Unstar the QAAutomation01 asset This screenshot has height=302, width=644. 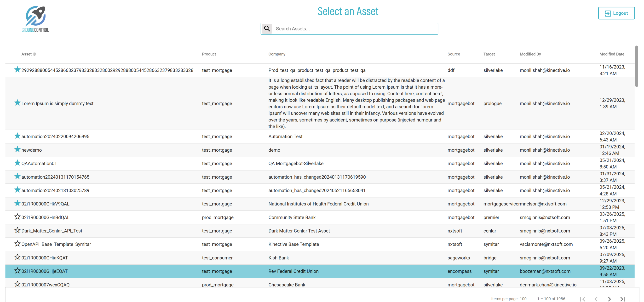[17, 163]
